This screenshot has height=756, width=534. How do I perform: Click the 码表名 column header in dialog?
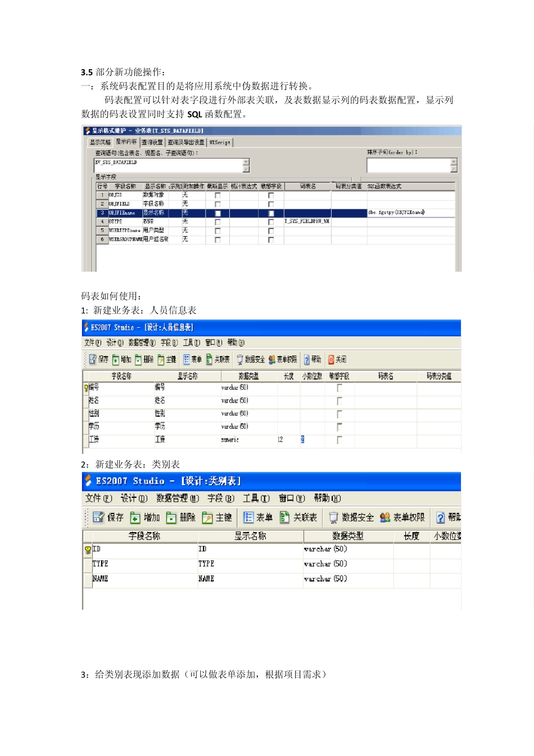coord(307,186)
